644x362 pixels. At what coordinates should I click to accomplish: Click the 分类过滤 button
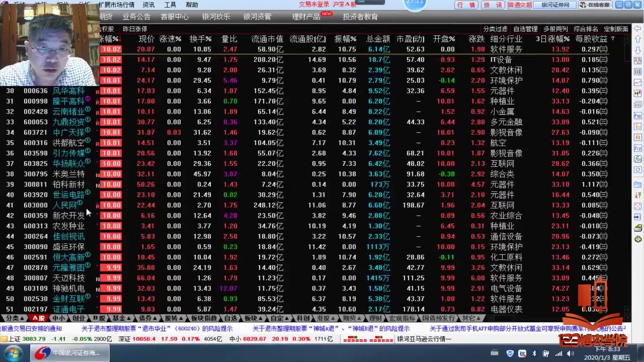(495, 29)
